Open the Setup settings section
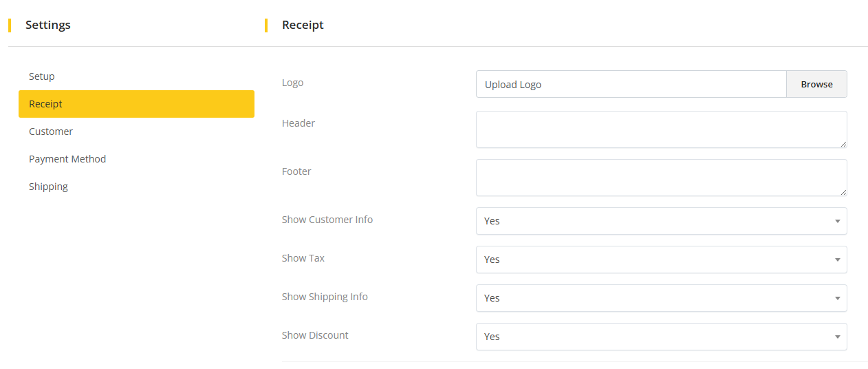868x369 pixels. click(x=42, y=76)
